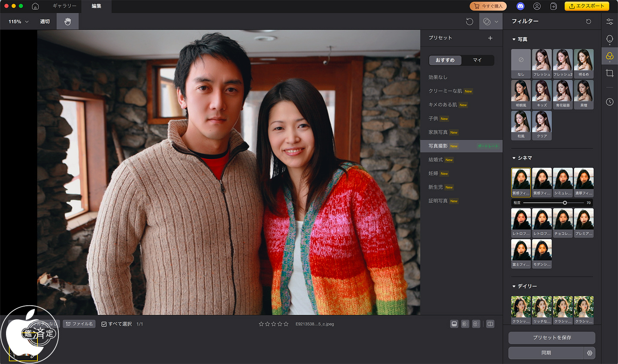Click the エクスポート button
The image size is (618, 364).
587,6
